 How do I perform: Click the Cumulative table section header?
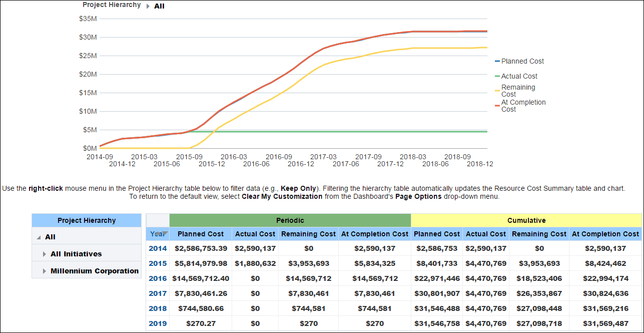(x=526, y=220)
